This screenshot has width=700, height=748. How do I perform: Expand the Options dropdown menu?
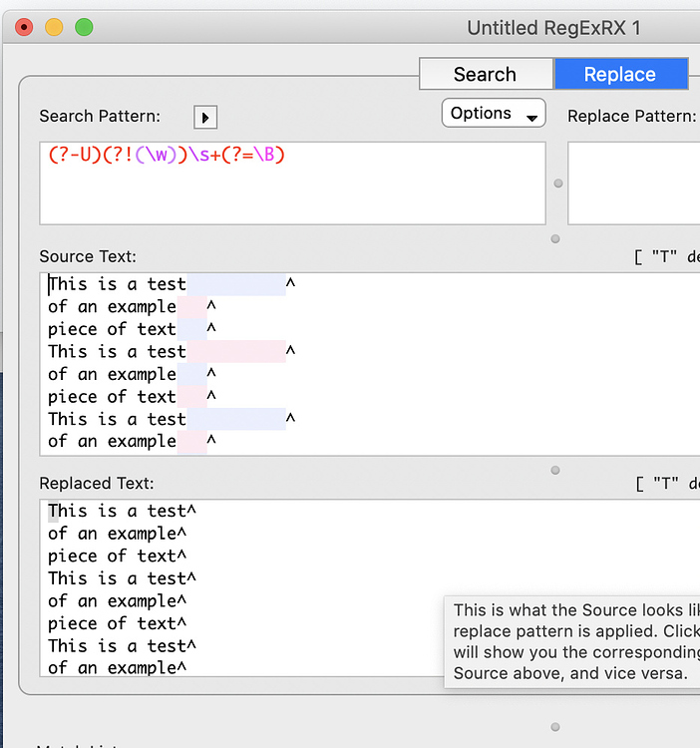pyautogui.click(x=494, y=114)
